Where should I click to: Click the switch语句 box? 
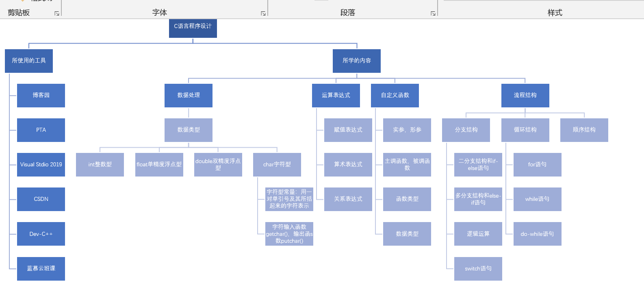click(x=478, y=269)
